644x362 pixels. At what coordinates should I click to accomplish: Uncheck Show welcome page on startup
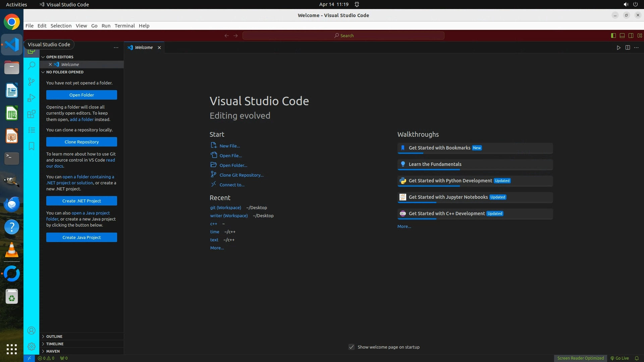click(x=352, y=347)
